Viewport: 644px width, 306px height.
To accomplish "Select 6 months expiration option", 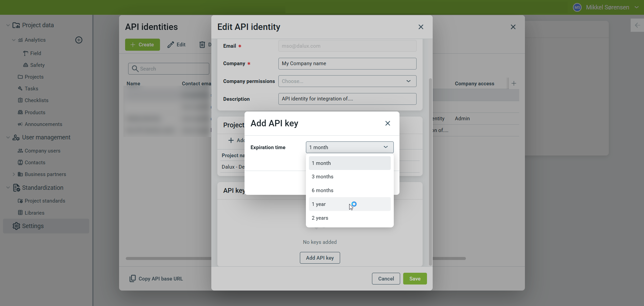I will point(350,190).
